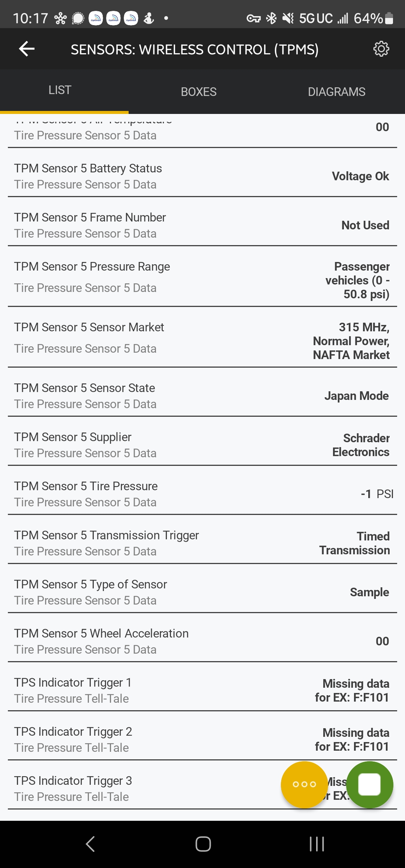
Task: Tap the yellow three-dots floating button
Action: click(304, 784)
